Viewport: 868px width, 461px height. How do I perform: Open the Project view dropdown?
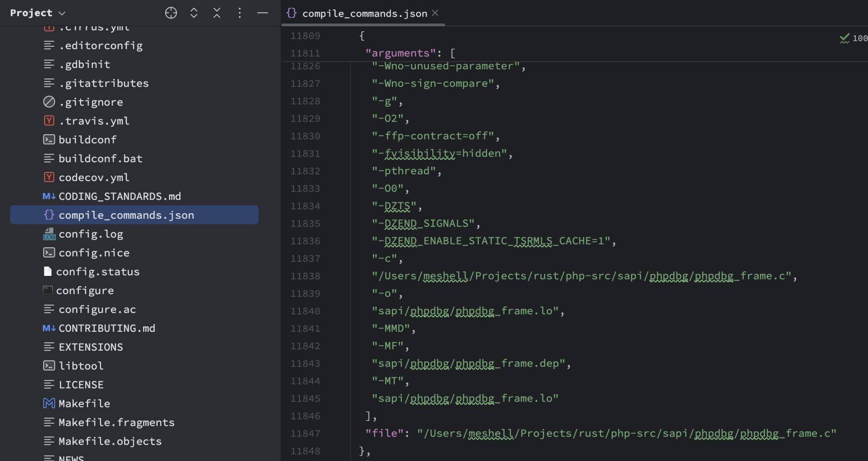(x=38, y=13)
